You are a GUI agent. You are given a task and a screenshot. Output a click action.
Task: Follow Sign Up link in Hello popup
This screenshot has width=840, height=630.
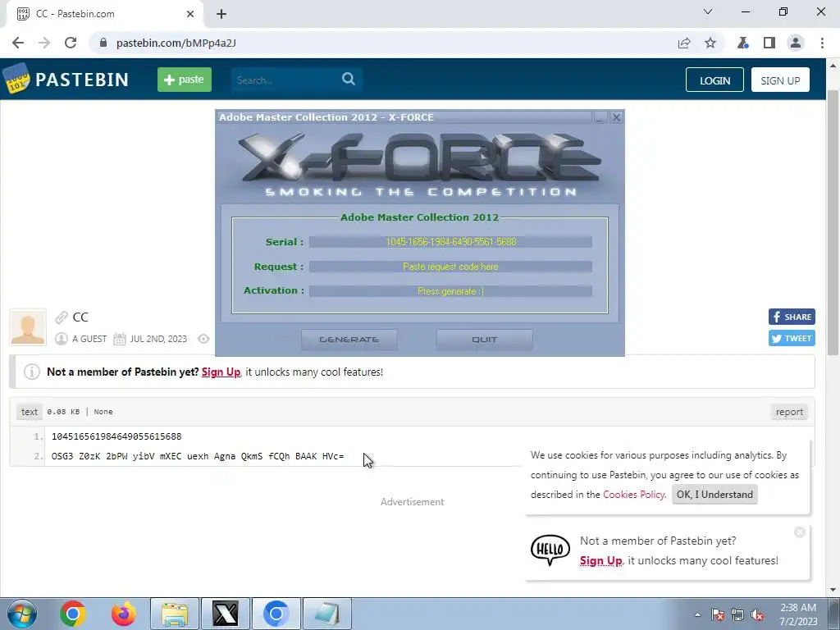pyautogui.click(x=601, y=560)
